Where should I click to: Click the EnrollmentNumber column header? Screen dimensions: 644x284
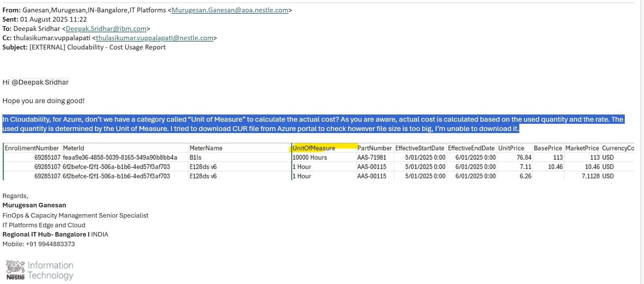(32, 148)
